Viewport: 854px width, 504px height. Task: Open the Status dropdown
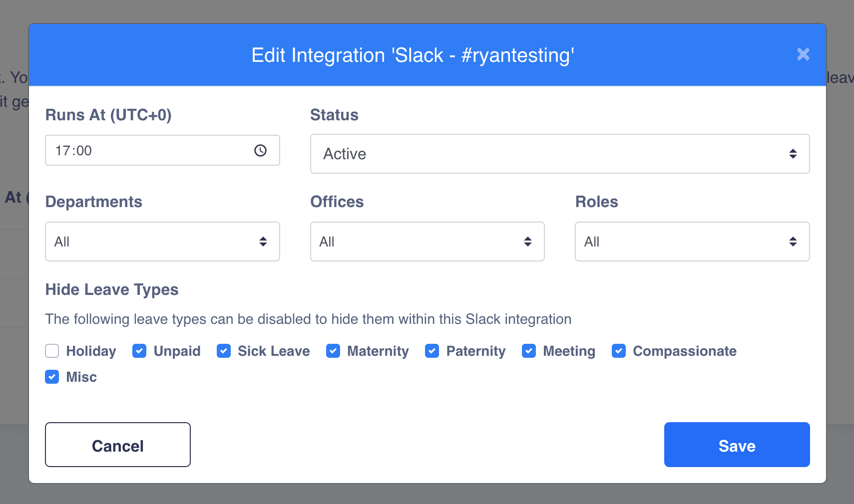click(559, 154)
